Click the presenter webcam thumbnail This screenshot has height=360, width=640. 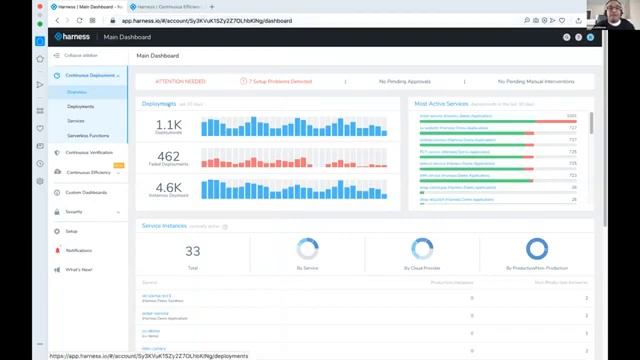coord(613,15)
